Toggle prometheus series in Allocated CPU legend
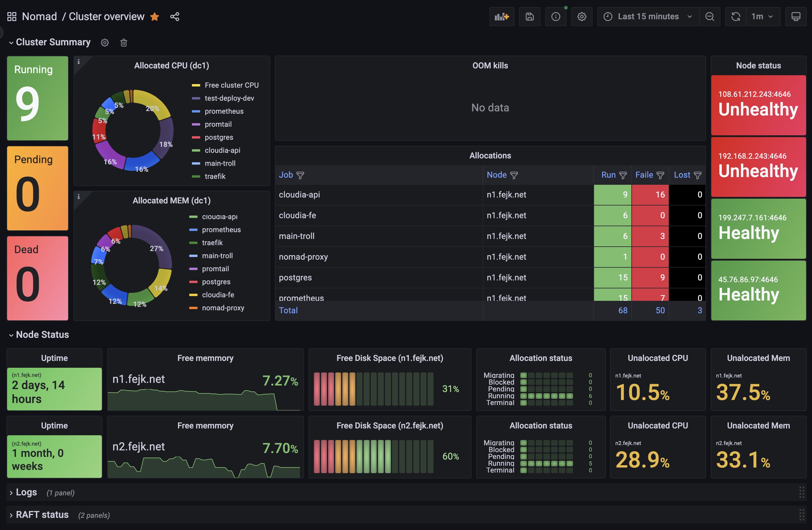812x530 pixels. pos(224,111)
